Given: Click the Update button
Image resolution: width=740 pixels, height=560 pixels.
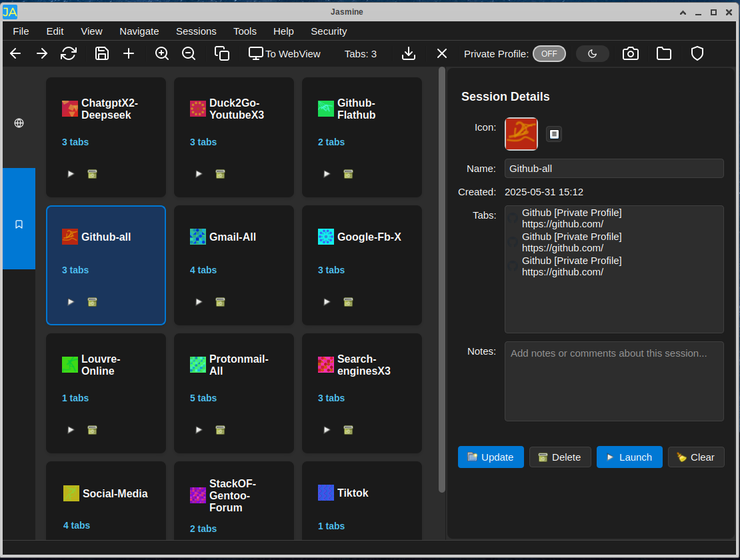Looking at the screenshot, I should tap(491, 457).
